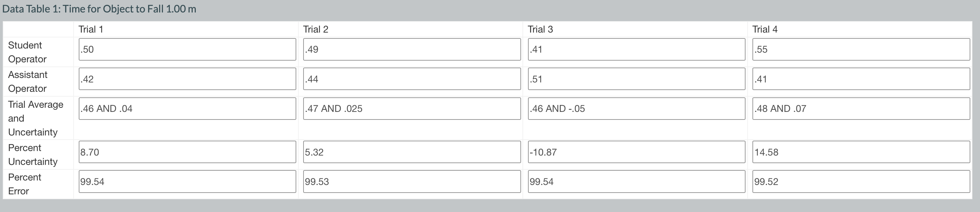Click the Percent Error row label
980x212 pixels.
25,184
